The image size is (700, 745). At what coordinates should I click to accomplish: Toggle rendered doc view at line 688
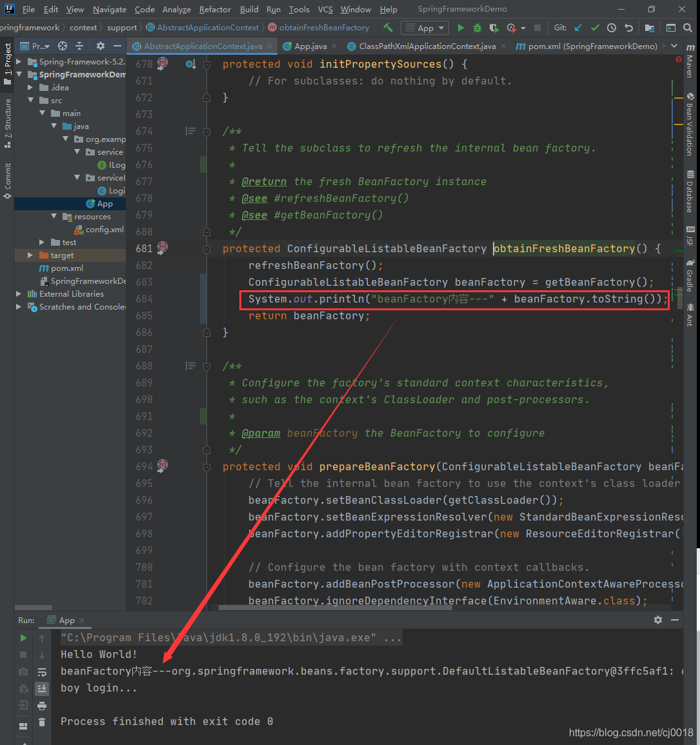coord(190,366)
